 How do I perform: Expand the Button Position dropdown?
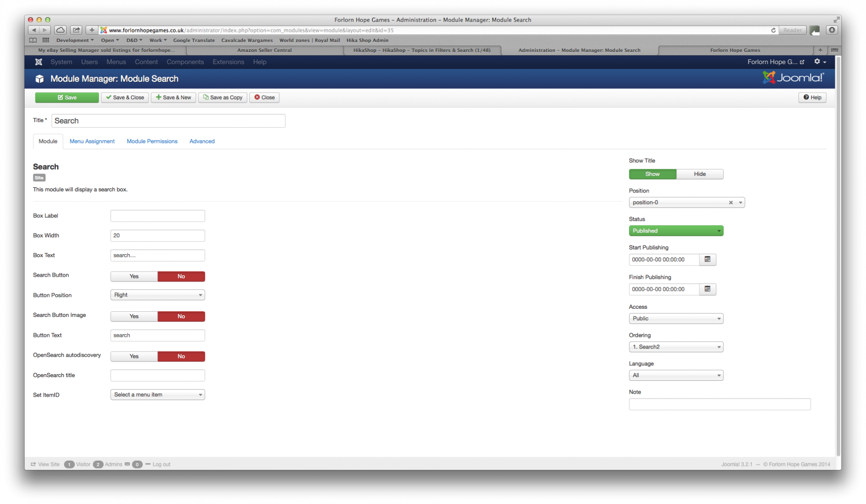click(x=158, y=295)
